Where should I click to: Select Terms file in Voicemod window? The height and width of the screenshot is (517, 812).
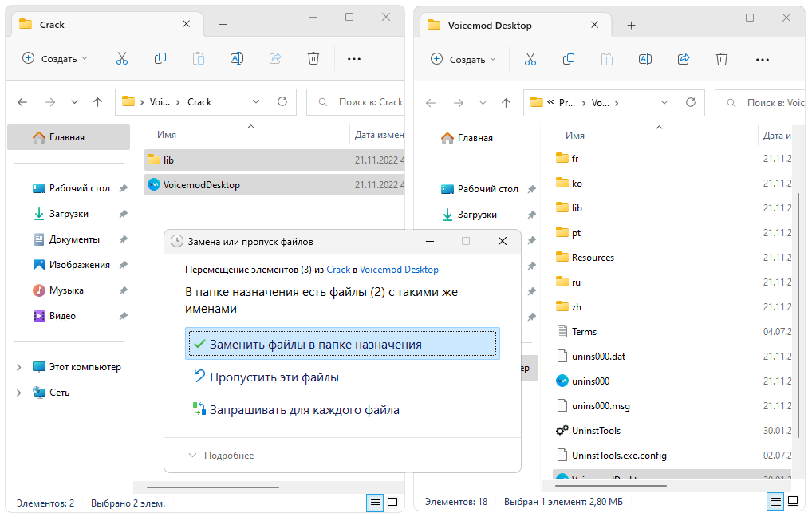point(577,332)
